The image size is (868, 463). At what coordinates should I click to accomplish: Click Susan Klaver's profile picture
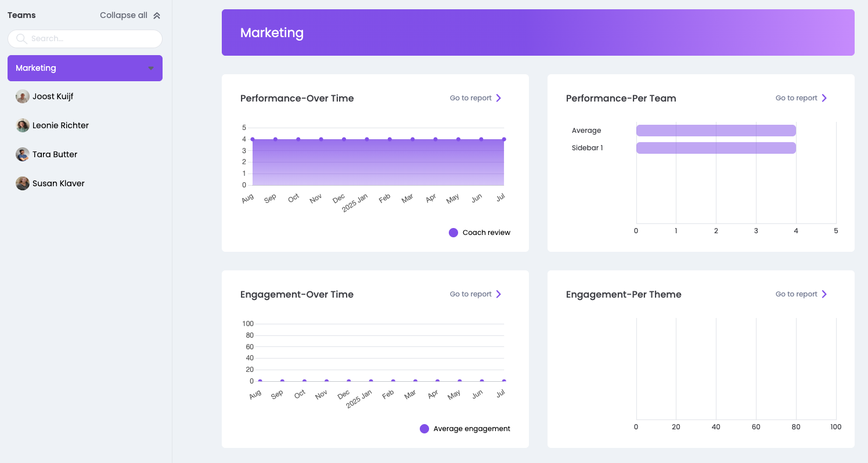coord(23,184)
